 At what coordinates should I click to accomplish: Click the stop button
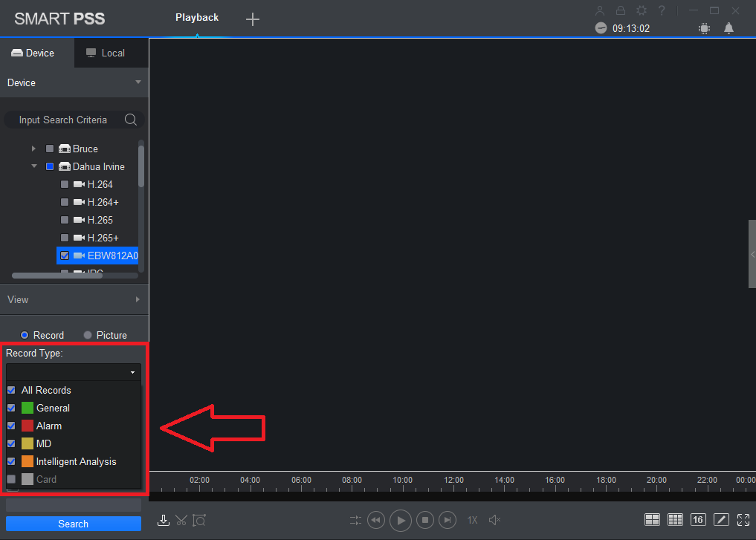click(424, 520)
